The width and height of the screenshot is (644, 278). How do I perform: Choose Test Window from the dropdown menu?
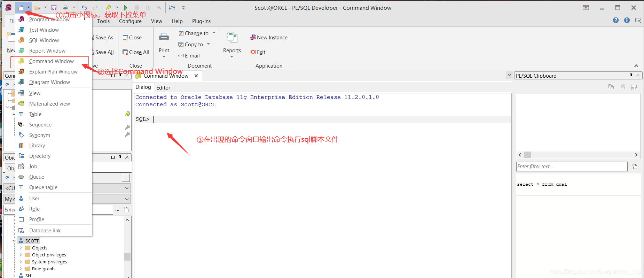point(54,30)
